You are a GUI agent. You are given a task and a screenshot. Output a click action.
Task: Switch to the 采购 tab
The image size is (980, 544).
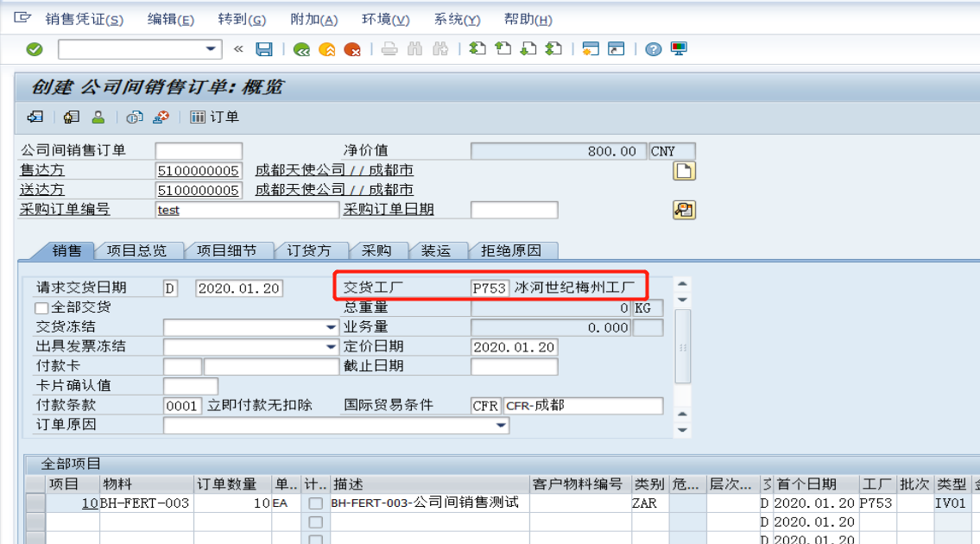376,250
